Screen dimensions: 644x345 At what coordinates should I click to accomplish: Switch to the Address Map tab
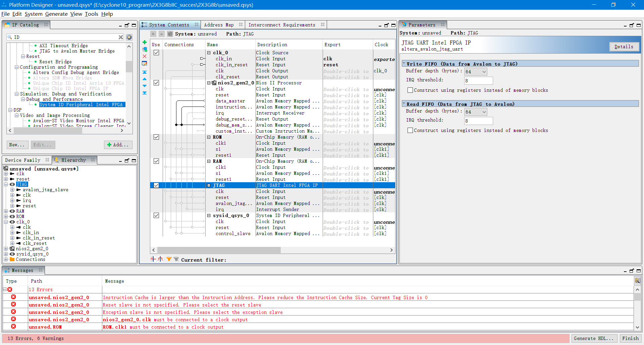(219, 25)
